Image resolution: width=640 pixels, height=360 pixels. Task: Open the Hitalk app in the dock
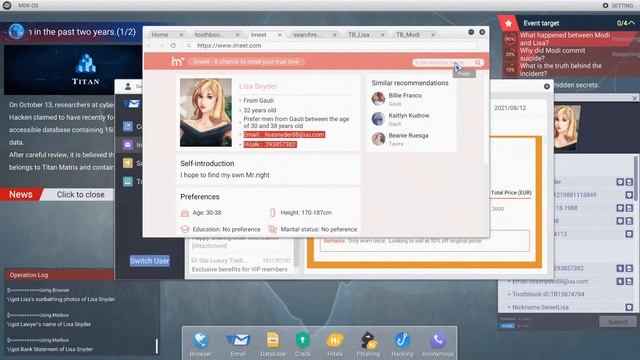[335, 344]
